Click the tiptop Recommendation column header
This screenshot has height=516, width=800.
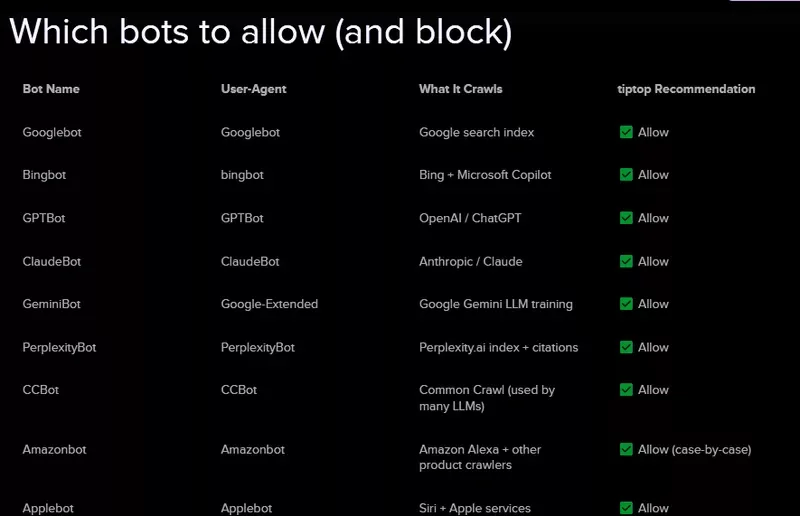click(x=686, y=89)
